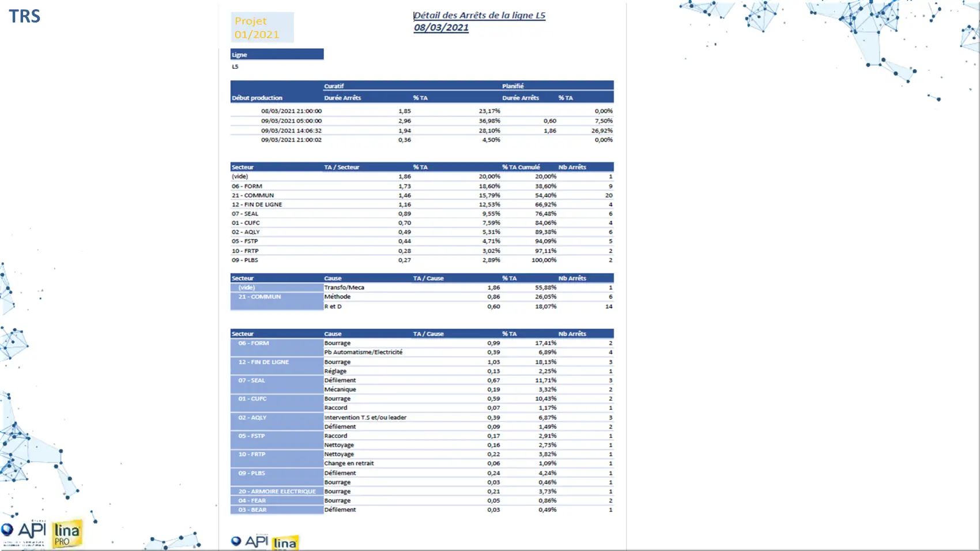Click the small lina logo in report footer
Image resolution: width=980 pixels, height=551 pixels.
click(285, 543)
